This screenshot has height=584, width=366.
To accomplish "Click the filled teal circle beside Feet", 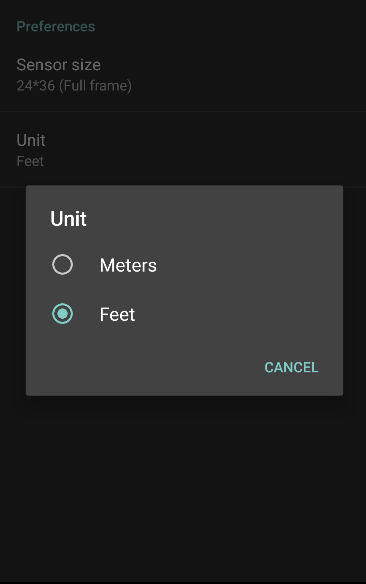I will [63, 314].
